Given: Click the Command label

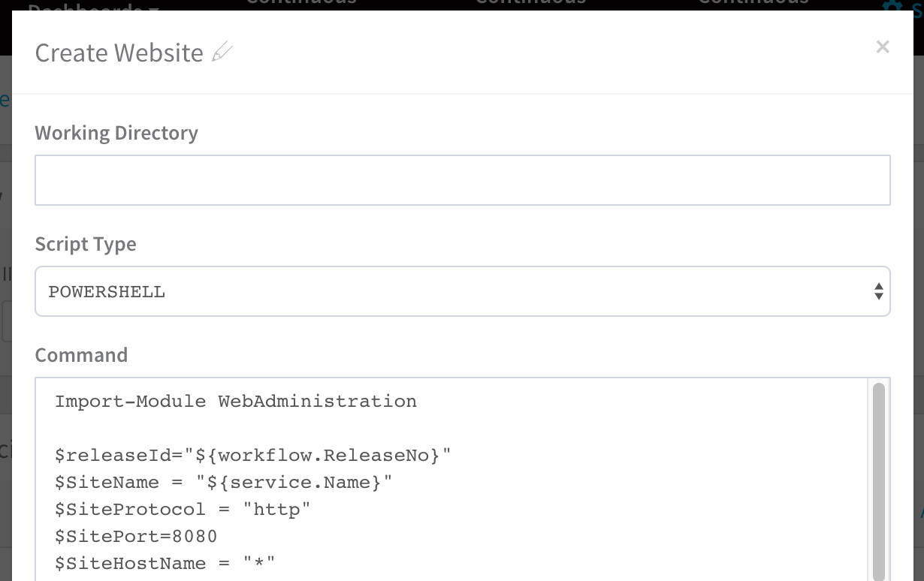Looking at the screenshot, I should click(x=81, y=354).
